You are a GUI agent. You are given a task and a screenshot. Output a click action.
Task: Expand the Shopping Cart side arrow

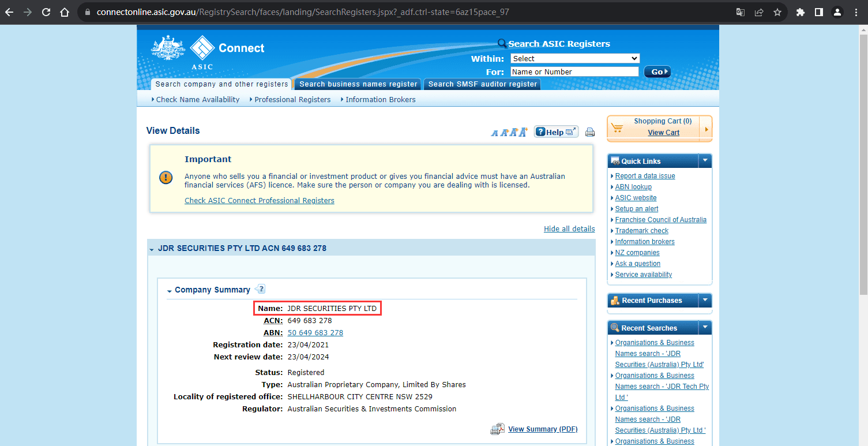point(707,129)
